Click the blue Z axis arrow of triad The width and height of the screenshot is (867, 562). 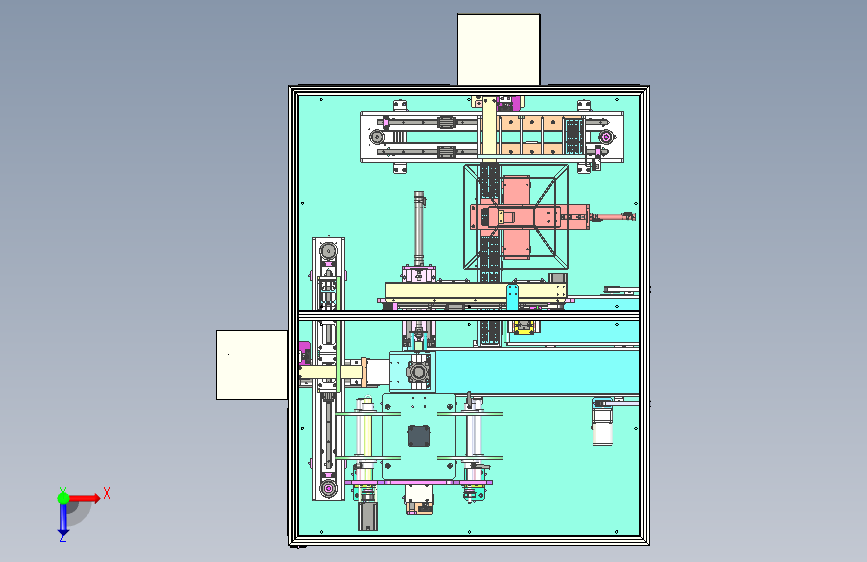click(x=63, y=520)
